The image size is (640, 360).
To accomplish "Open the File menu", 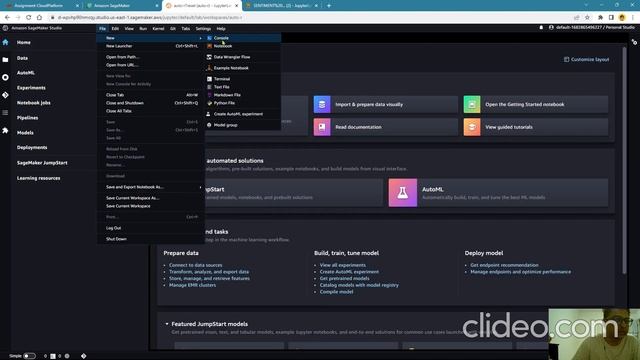I will 102,29.
